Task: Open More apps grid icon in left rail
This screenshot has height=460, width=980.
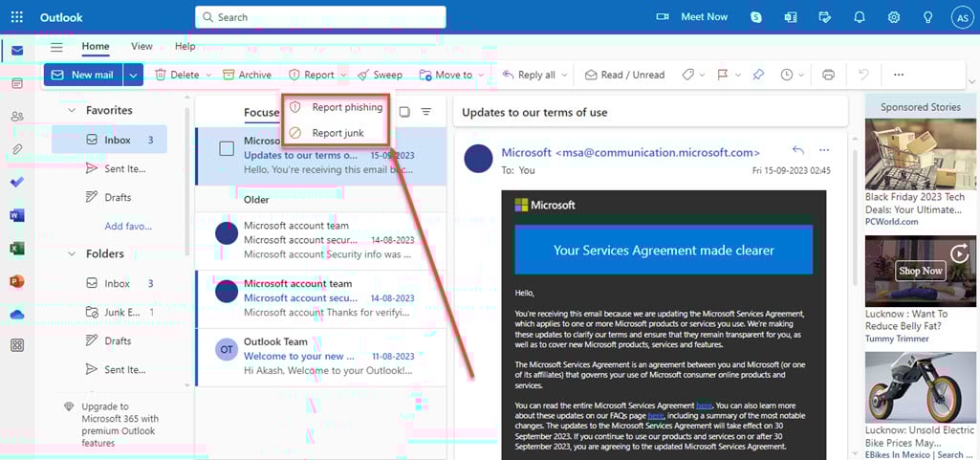Action: pos(17,345)
